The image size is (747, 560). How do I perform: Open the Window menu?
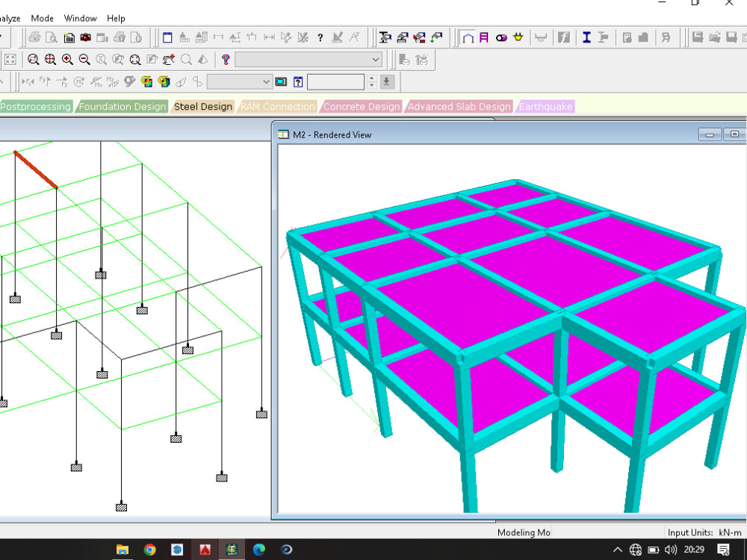pyautogui.click(x=80, y=18)
